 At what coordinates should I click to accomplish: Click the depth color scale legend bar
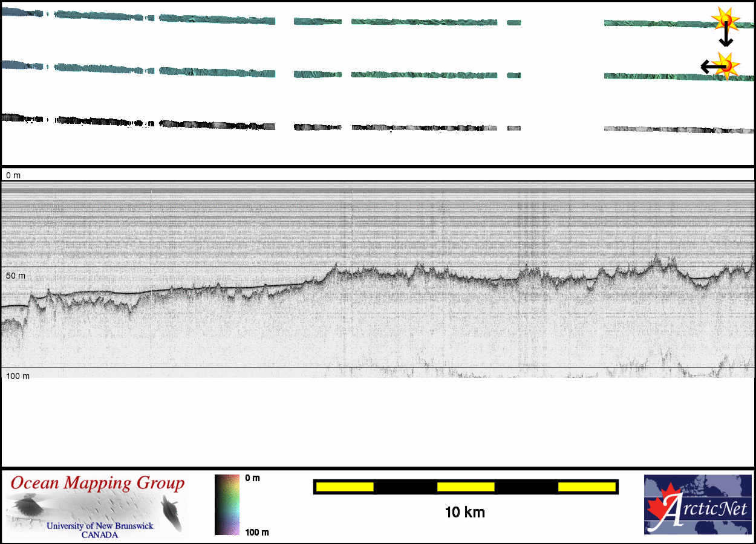227,505
